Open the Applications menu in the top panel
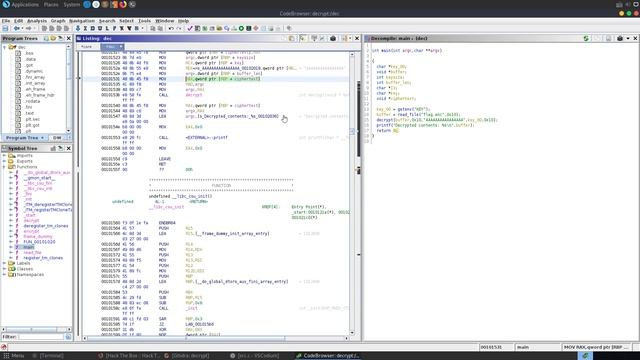This screenshot has height=360, width=640. point(24,4)
